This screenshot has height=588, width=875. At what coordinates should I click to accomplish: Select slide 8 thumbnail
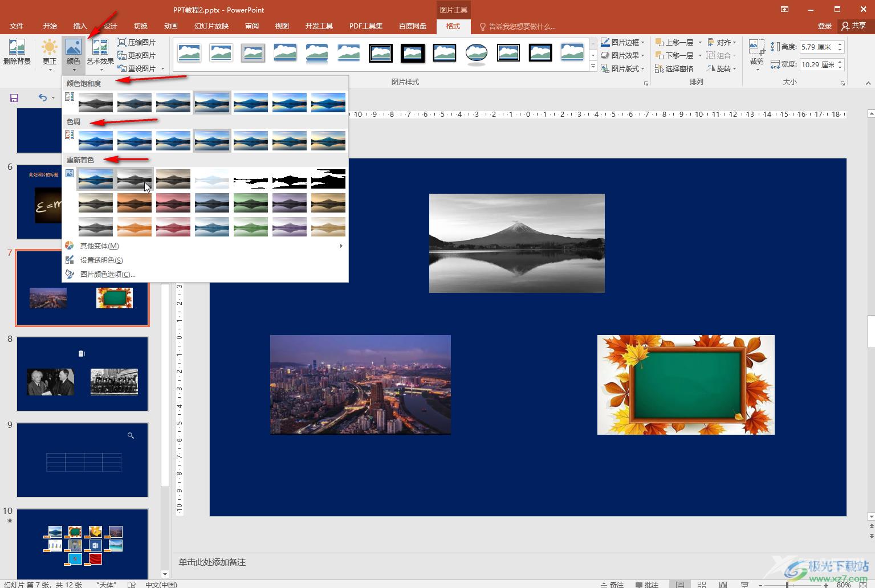coord(82,374)
